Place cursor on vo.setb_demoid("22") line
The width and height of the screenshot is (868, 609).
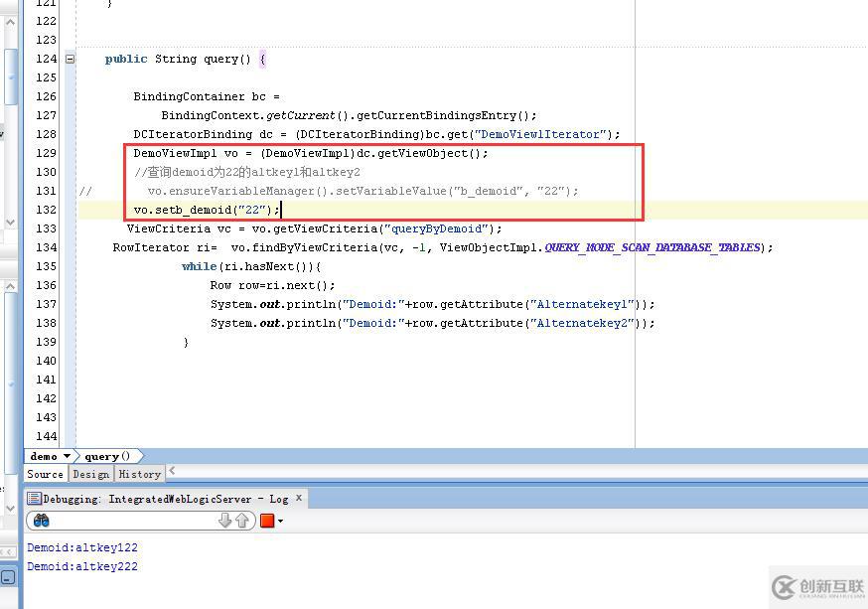tap(207, 210)
